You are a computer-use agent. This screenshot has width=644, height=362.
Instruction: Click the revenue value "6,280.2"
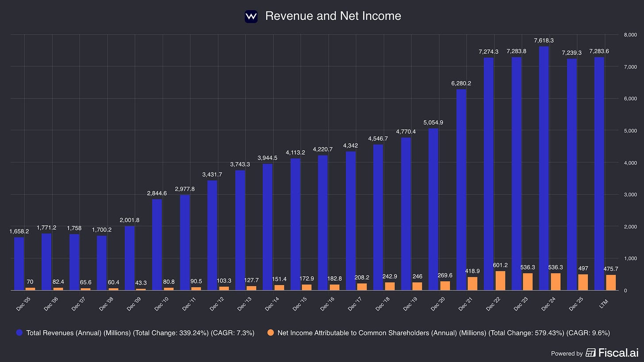pyautogui.click(x=461, y=84)
